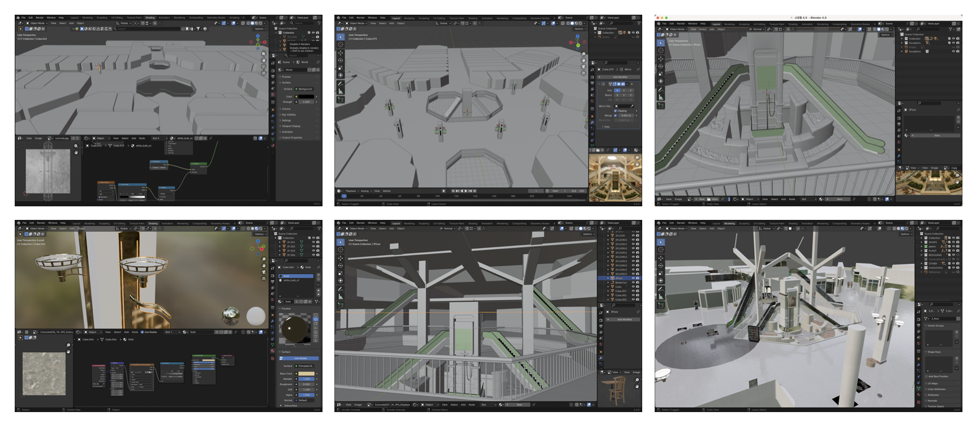Open the Base Color swatch of the Gold material
Image resolution: width=980 pixels, height=433 pixels.
click(306, 374)
